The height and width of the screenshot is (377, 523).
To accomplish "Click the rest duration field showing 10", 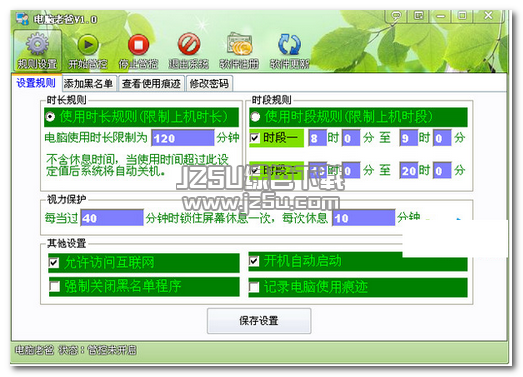I will coord(364,218).
